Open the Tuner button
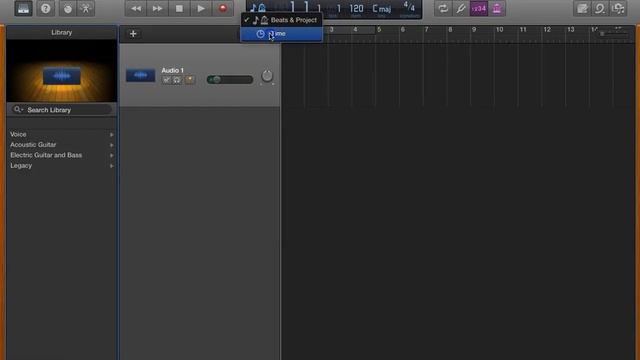Viewport: 640px width, 360px height. point(461,9)
